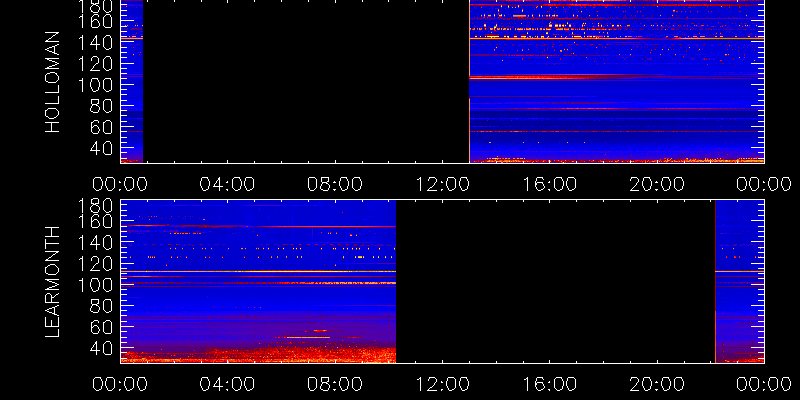Select the 120 frequency tick on Holloman axis
The height and width of the screenshot is (400, 800).
[x=96, y=64]
